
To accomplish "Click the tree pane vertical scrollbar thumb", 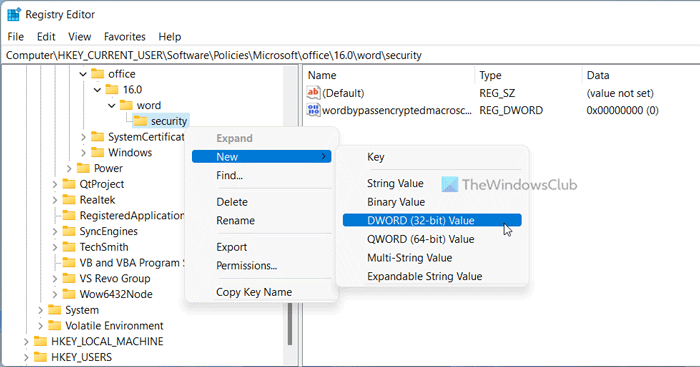I will (x=290, y=324).
